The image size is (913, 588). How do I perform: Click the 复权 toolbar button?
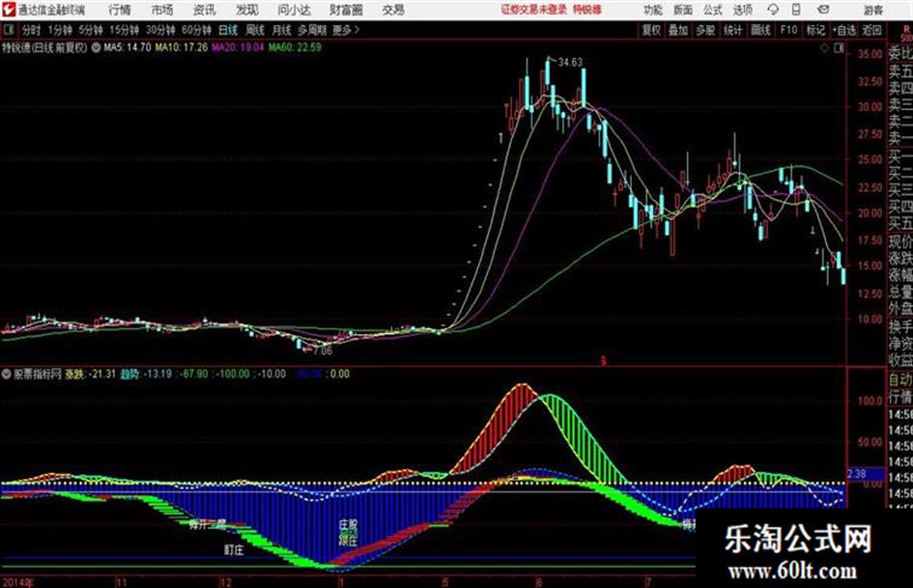[x=651, y=30]
